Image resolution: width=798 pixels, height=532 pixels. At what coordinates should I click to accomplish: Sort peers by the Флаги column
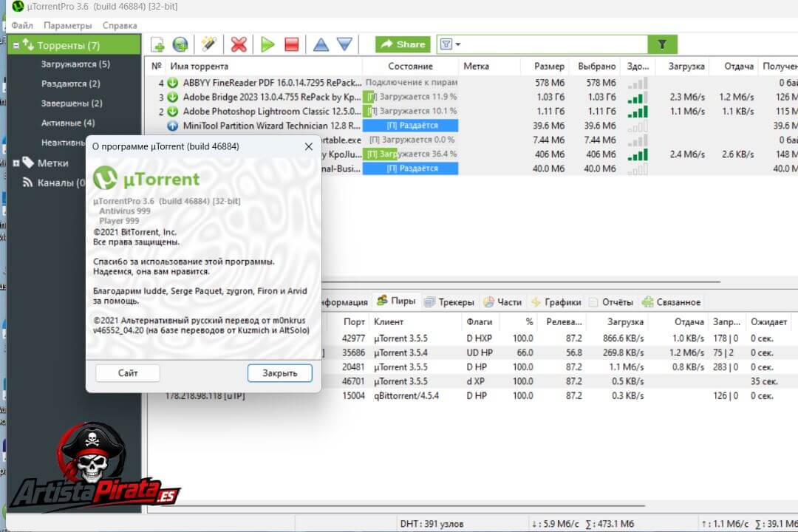pos(481,321)
